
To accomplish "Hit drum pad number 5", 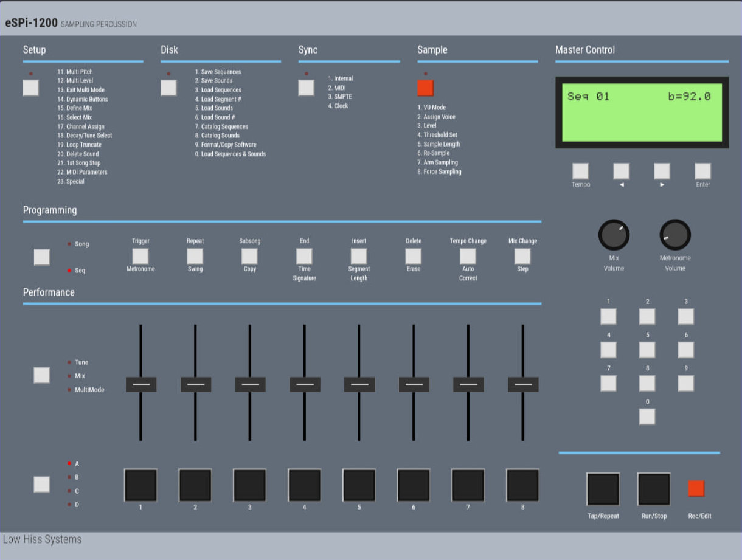I will coord(359,484).
